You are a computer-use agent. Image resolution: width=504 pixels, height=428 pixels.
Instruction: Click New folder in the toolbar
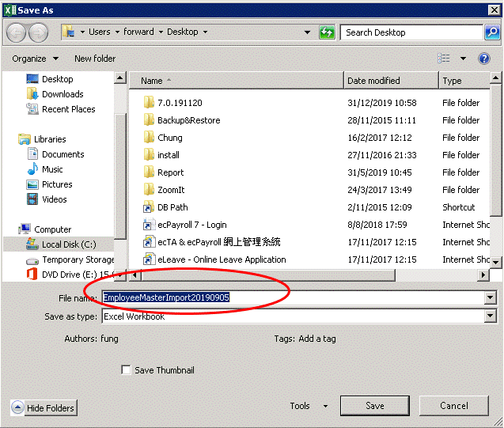click(x=95, y=59)
